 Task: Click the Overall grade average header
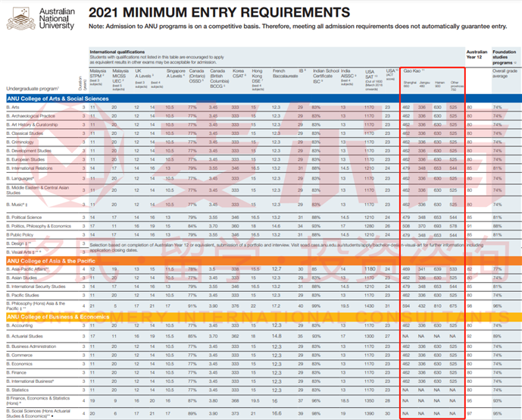(505, 74)
